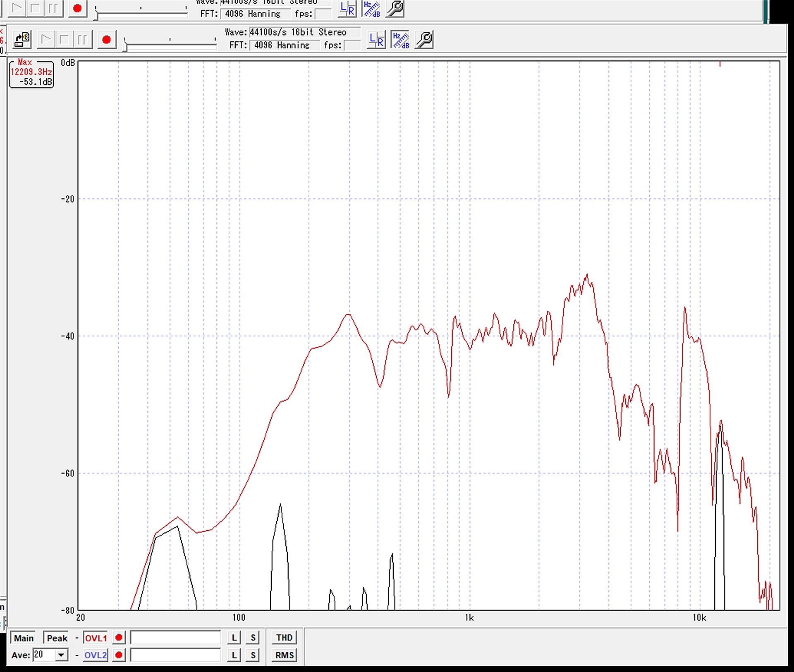Click stop in the lower toolbar
Screen dimensions: 794x672
click(64, 40)
